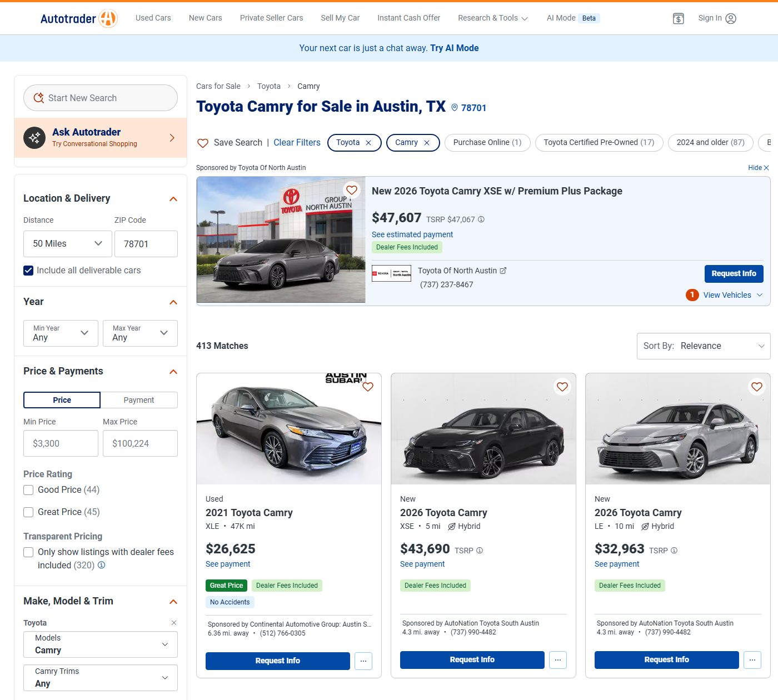Switch to the Payment toggle
This screenshot has width=778, height=700.
pyautogui.click(x=139, y=400)
